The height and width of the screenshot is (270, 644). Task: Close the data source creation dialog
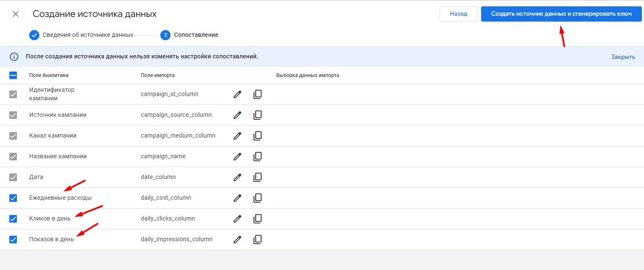[x=16, y=14]
